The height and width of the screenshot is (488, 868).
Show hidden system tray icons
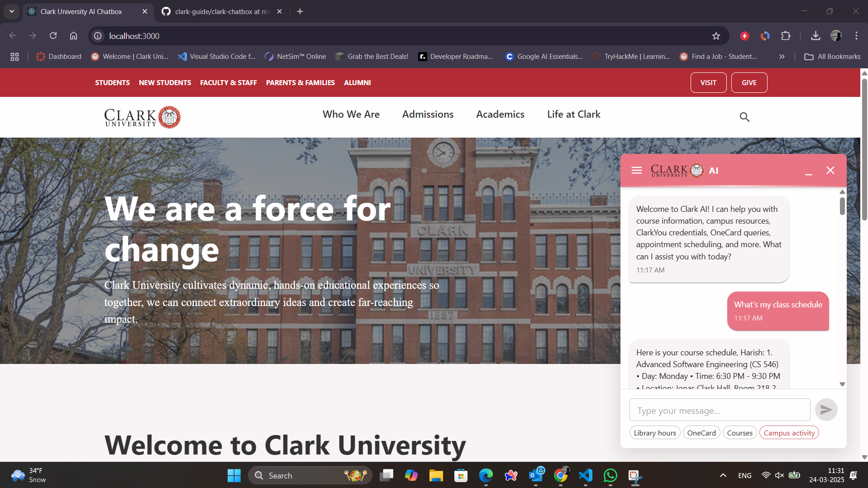click(723, 475)
